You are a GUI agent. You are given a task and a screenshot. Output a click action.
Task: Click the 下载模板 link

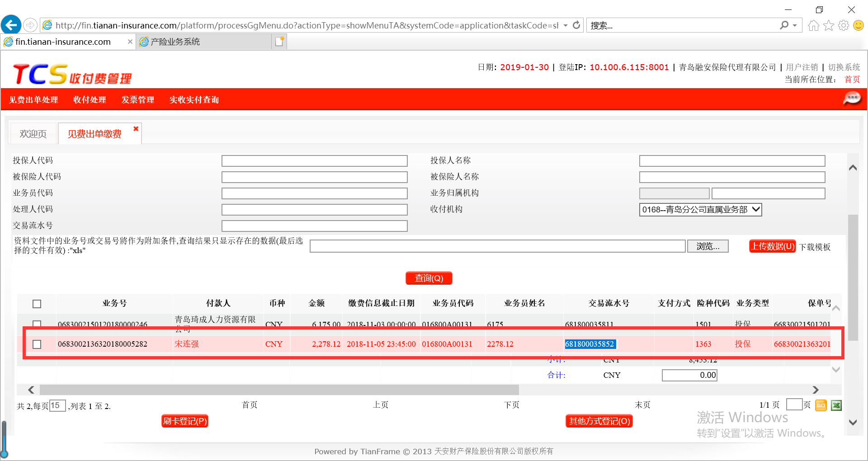[x=815, y=247]
